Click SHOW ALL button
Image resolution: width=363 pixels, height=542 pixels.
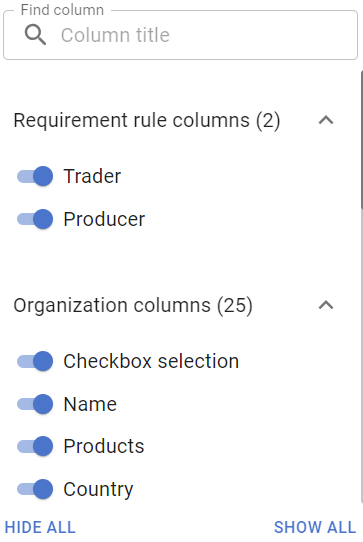[315, 527]
